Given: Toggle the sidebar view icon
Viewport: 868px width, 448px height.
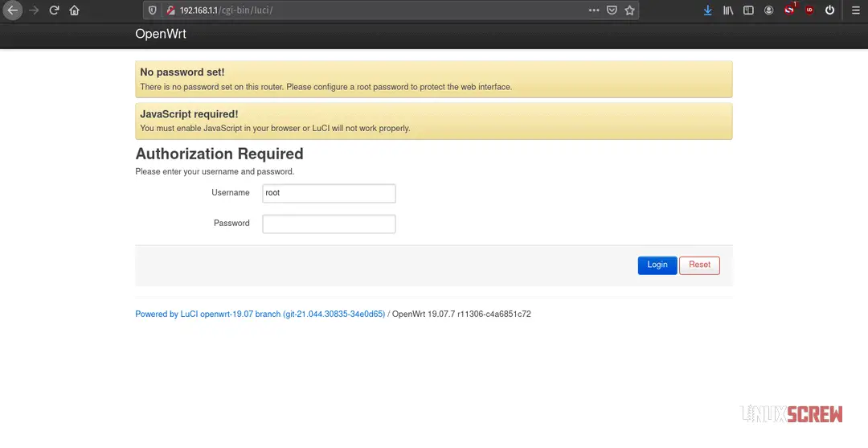Looking at the screenshot, I should coord(748,10).
